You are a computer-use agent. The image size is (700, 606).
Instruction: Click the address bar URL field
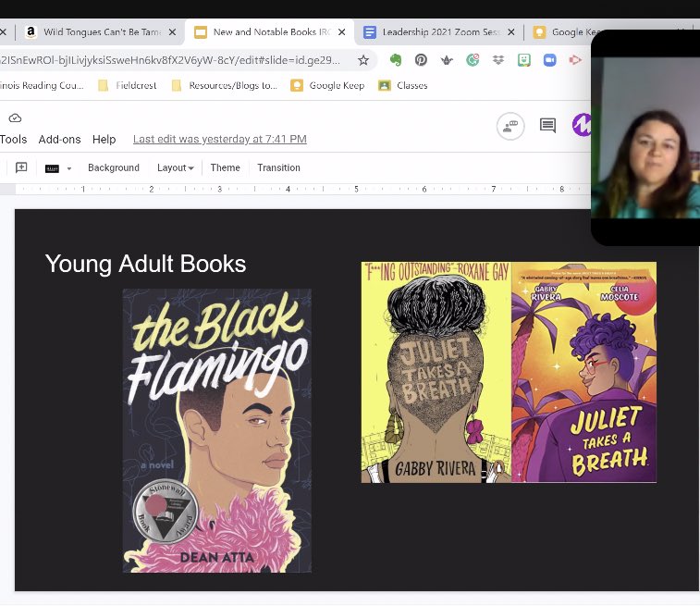point(169,60)
